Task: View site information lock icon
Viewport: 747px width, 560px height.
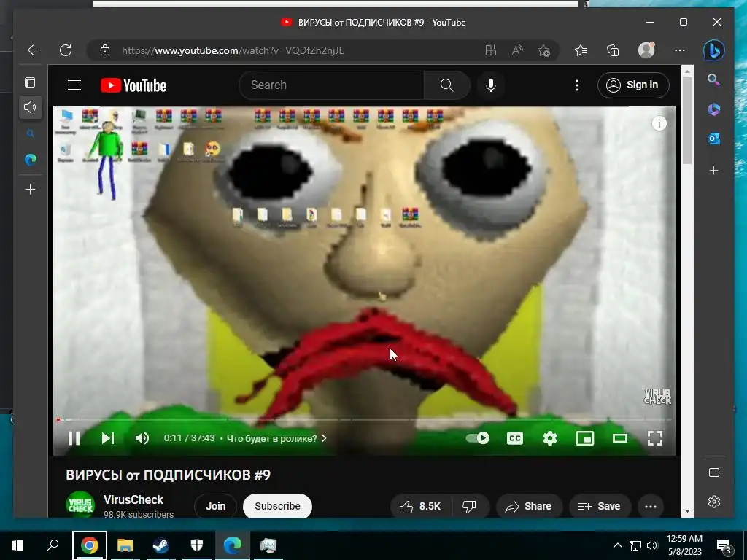Action: (105, 50)
